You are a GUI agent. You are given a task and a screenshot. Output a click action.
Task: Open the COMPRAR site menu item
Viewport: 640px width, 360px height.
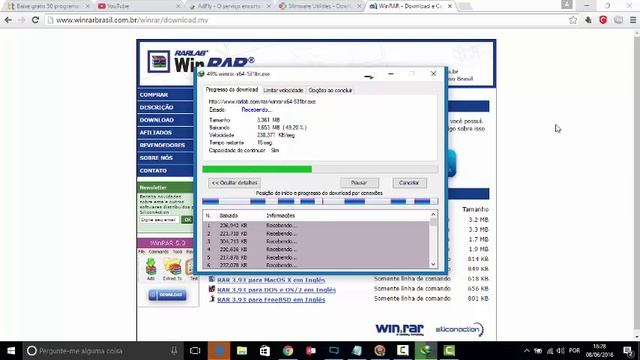click(x=165, y=95)
